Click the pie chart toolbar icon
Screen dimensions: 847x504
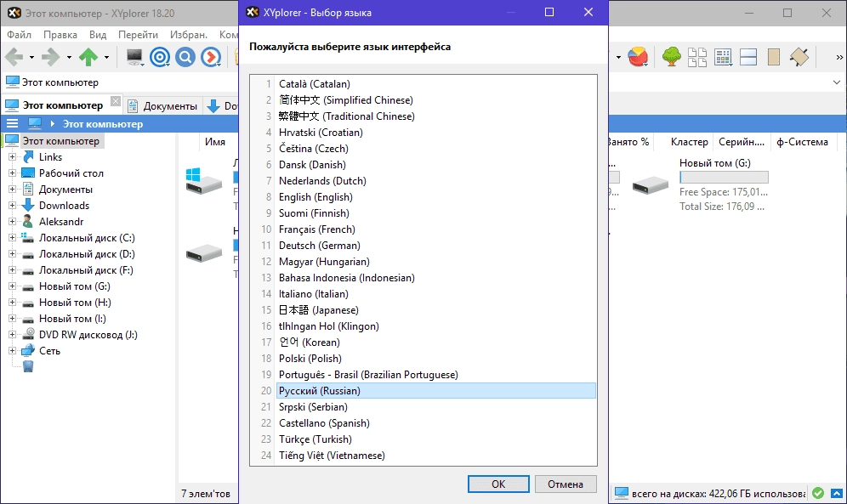[638, 57]
